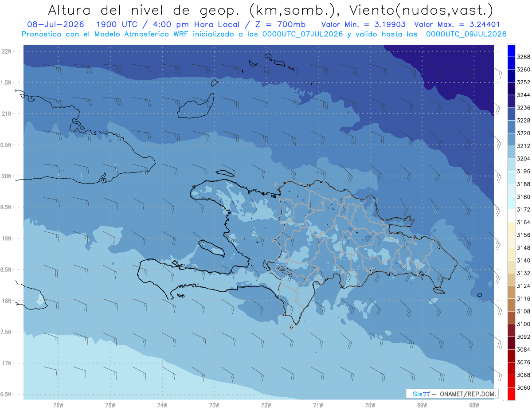
Task: Click the 18N latitude axis label
Action: [8, 301]
